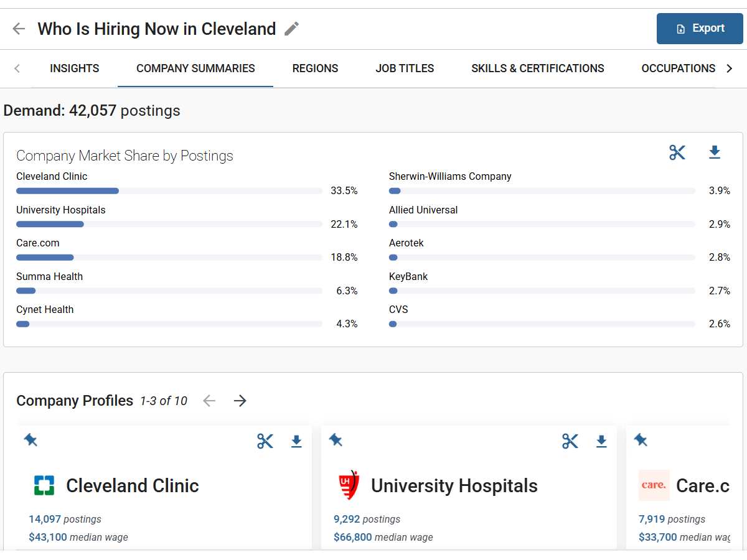Click Care.com market share bar
Screen dimensions: 747x560
169,258
